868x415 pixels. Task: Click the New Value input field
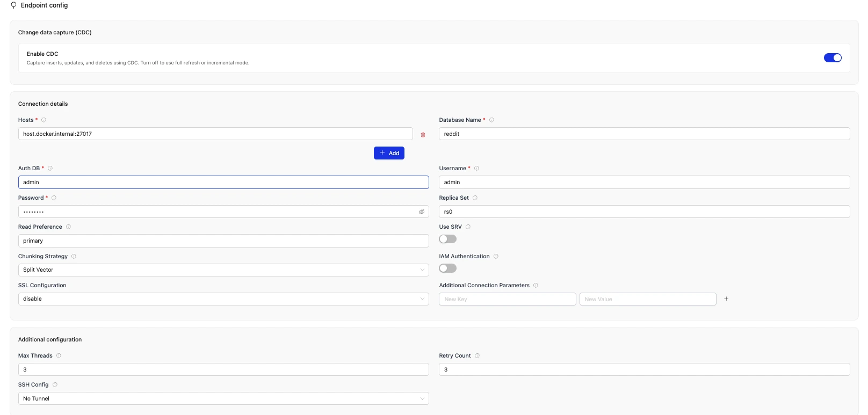[648, 299]
